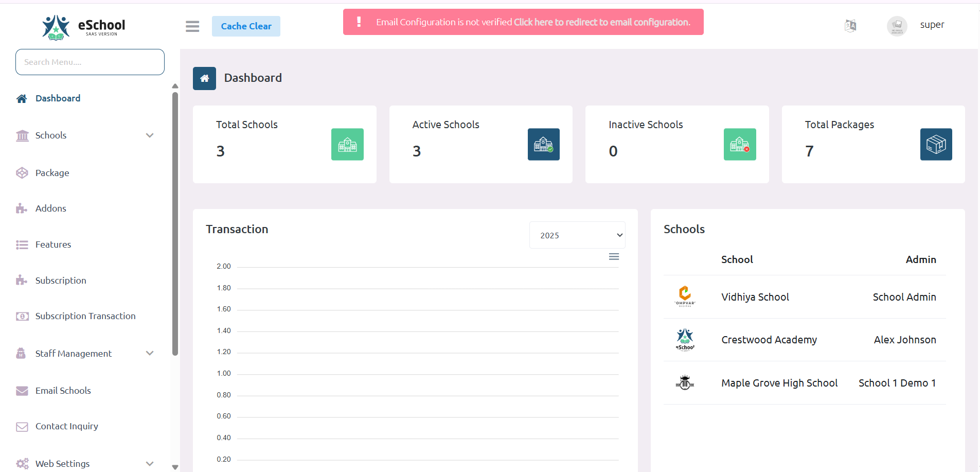Image resolution: width=980 pixels, height=472 pixels.
Task: Click the Active Schools icon
Action: 543,144
